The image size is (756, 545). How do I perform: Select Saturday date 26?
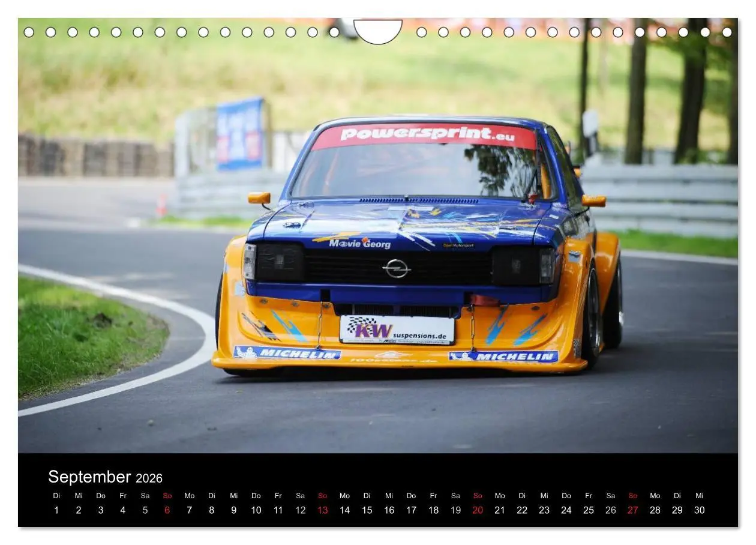(x=611, y=510)
